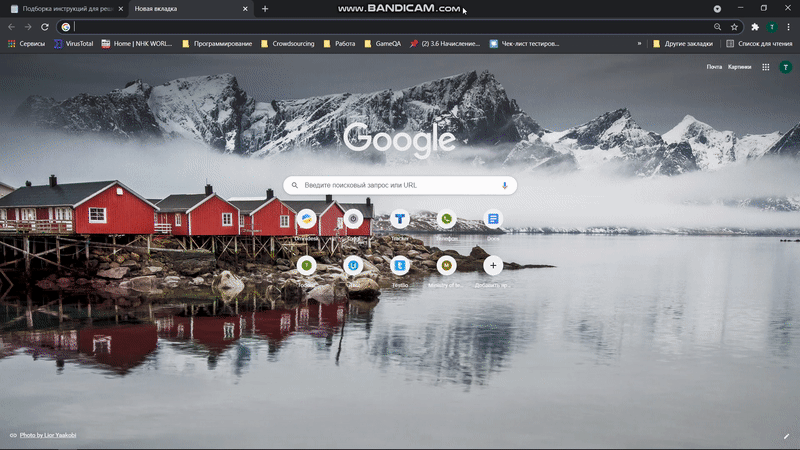Click the Google search input field
Screen dimensions: 800x450
(x=400, y=185)
